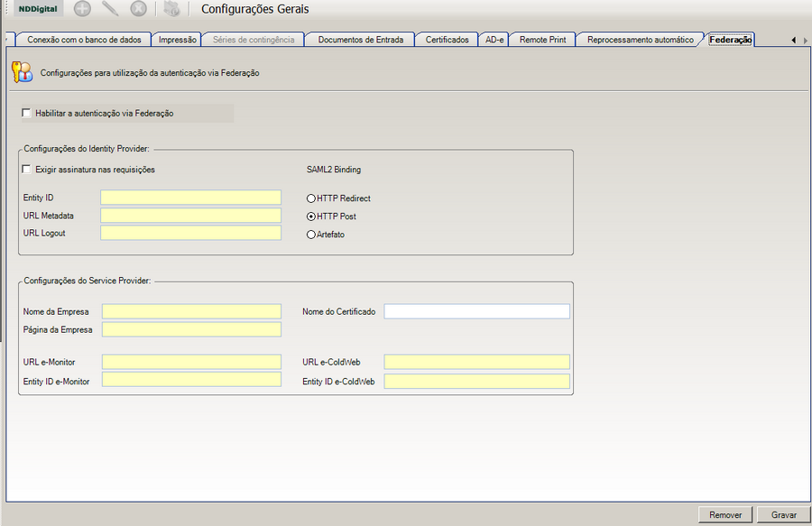This screenshot has width=812, height=526.
Task: Select the HTTP Redirect binding option
Action: point(312,198)
